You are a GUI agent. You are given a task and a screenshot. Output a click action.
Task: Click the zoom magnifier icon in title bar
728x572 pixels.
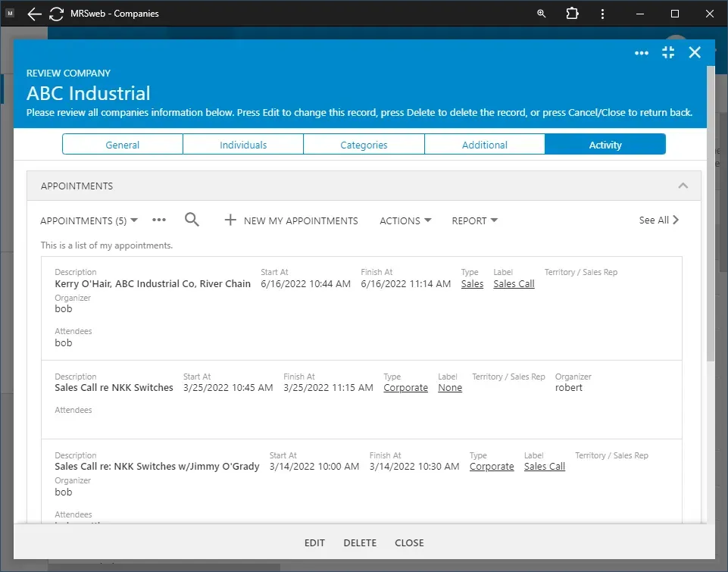coord(541,14)
